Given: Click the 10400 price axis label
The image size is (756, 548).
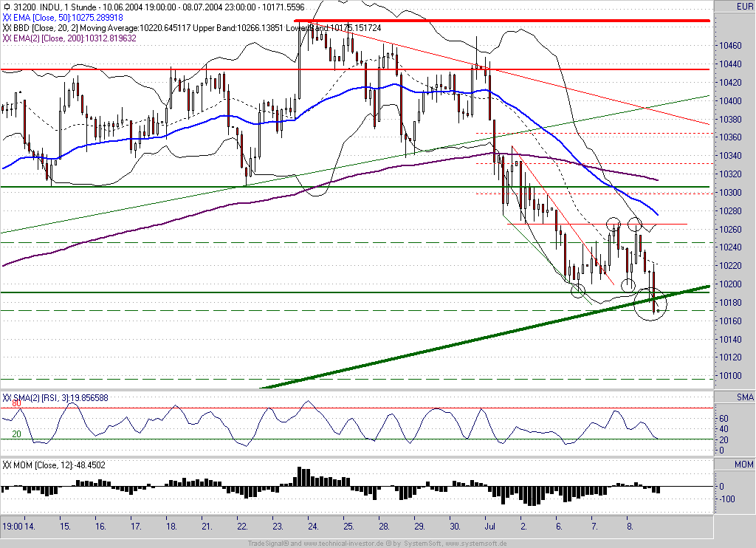Looking at the screenshot, I should click(x=730, y=101).
